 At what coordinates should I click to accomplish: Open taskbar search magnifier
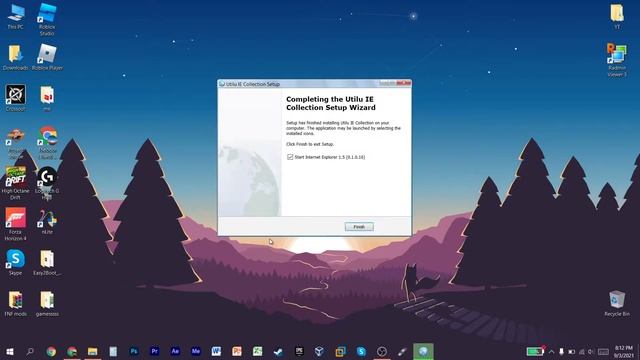30,351
